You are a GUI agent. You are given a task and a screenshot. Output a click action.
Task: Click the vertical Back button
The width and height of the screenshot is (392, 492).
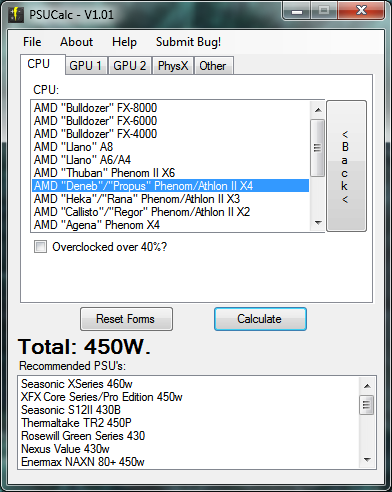pyautogui.click(x=346, y=166)
